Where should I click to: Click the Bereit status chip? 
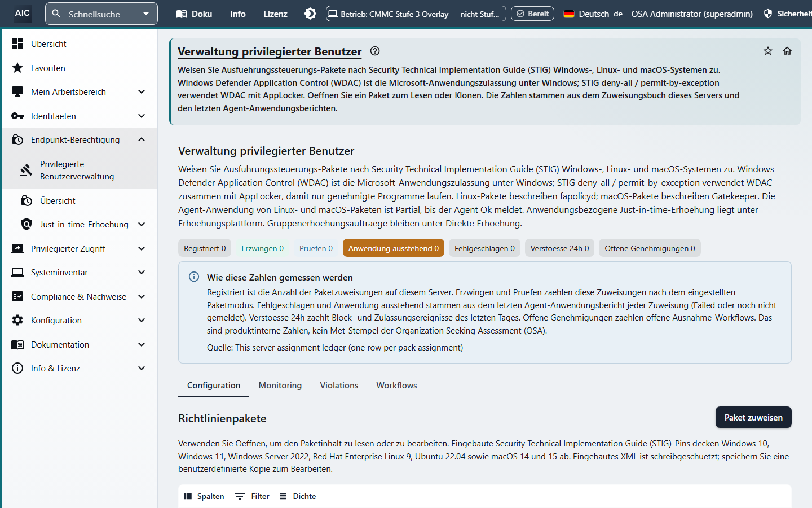(533, 14)
